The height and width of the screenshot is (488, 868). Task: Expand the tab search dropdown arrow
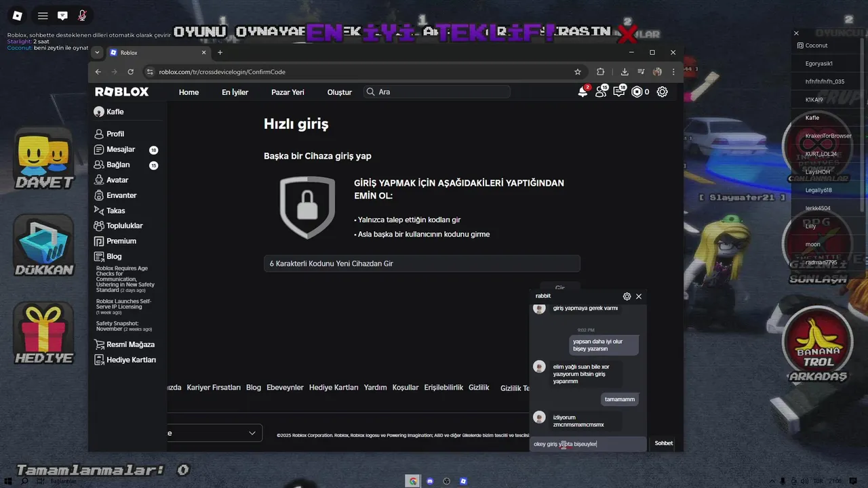coord(97,52)
